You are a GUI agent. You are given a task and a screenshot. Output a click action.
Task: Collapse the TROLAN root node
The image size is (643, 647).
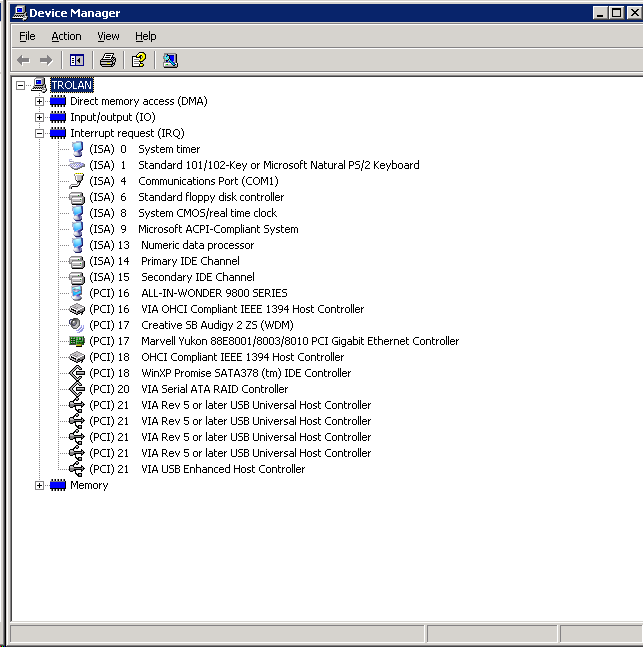[x=21, y=85]
